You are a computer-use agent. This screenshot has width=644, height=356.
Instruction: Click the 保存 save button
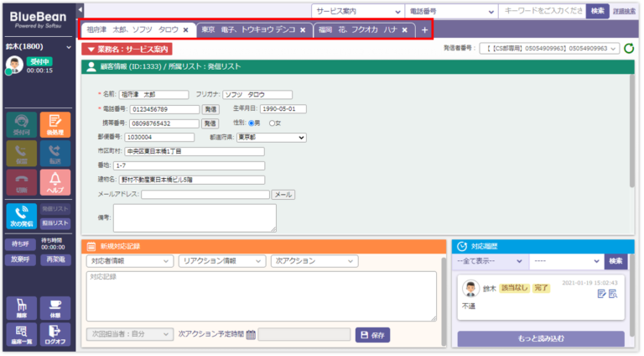(372, 334)
